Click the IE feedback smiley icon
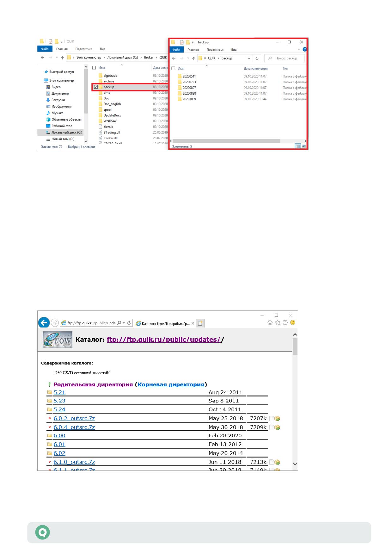The height and width of the screenshot is (555, 392). click(293, 322)
